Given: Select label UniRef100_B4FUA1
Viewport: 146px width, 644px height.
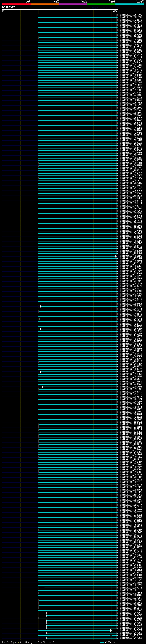Looking at the screenshot, I should [131, 65].
